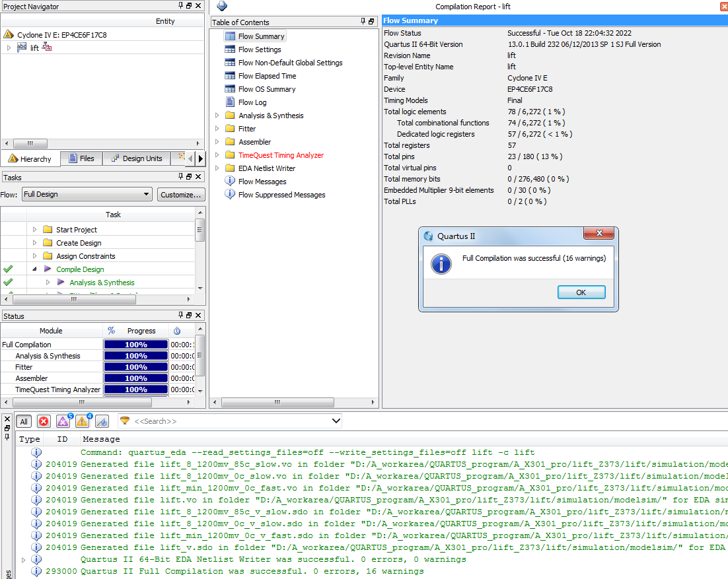Expand the Fitter report folder
Image resolution: width=728 pixels, height=579 pixels.
pos(217,129)
